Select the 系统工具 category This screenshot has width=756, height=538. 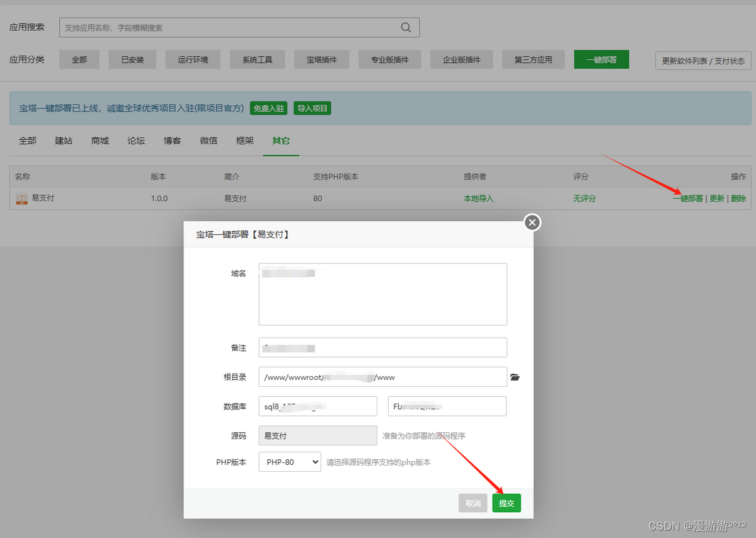tap(257, 60)
